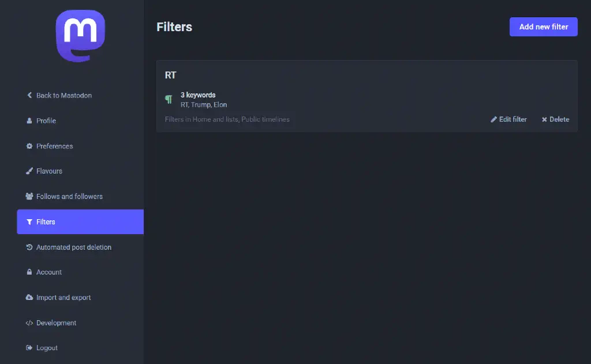Image resolution: width=591 pixels, height=364 pixels.
Task: Click the funnel icon beside Filters
Action: coord(29,222)
